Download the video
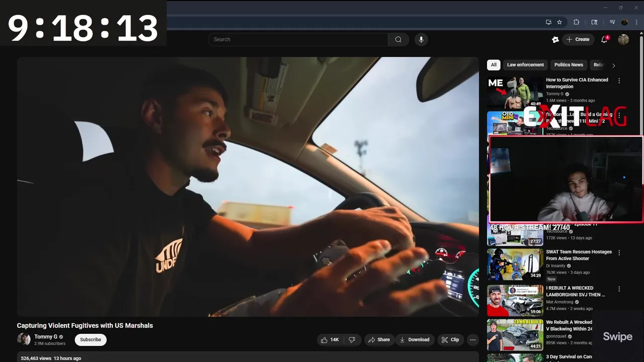The height and width of the screenshot is (362, 644). pos(415,340)
